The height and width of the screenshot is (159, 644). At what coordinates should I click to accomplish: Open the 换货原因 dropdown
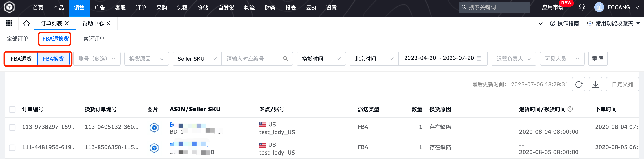pyautogui.click(x=146, y=58)
